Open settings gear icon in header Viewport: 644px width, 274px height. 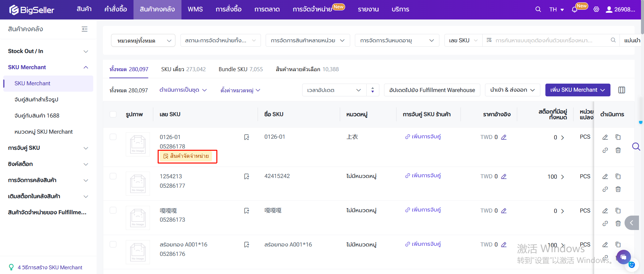click(596, 9)
